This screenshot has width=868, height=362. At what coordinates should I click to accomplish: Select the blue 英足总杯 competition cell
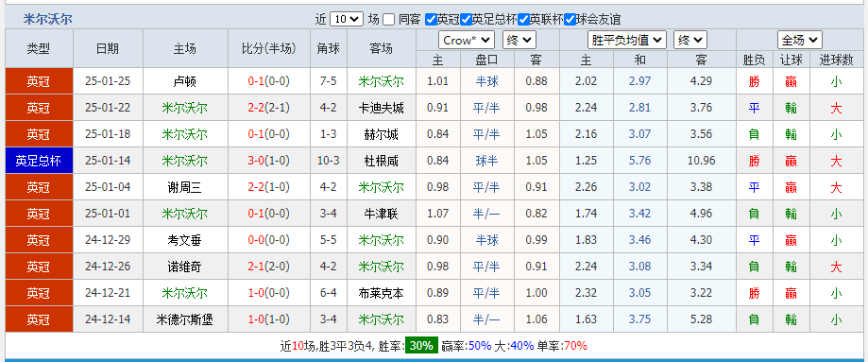[39, 161]
